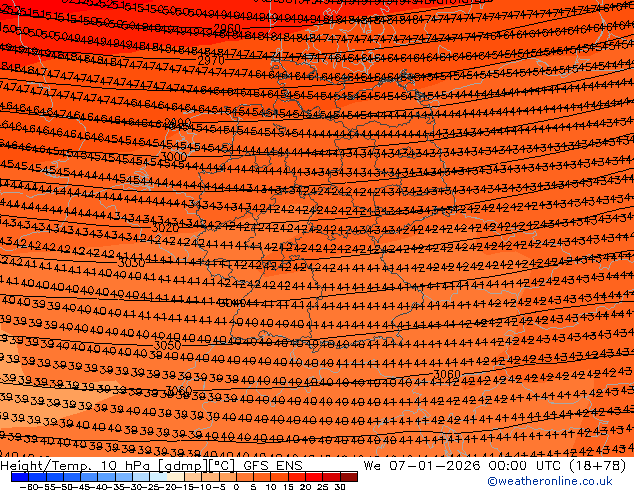This screenshot has width=634, height=490.
Task: Click the '15' legend scale value
Action: pyautogui.click(x=288, y=486)
